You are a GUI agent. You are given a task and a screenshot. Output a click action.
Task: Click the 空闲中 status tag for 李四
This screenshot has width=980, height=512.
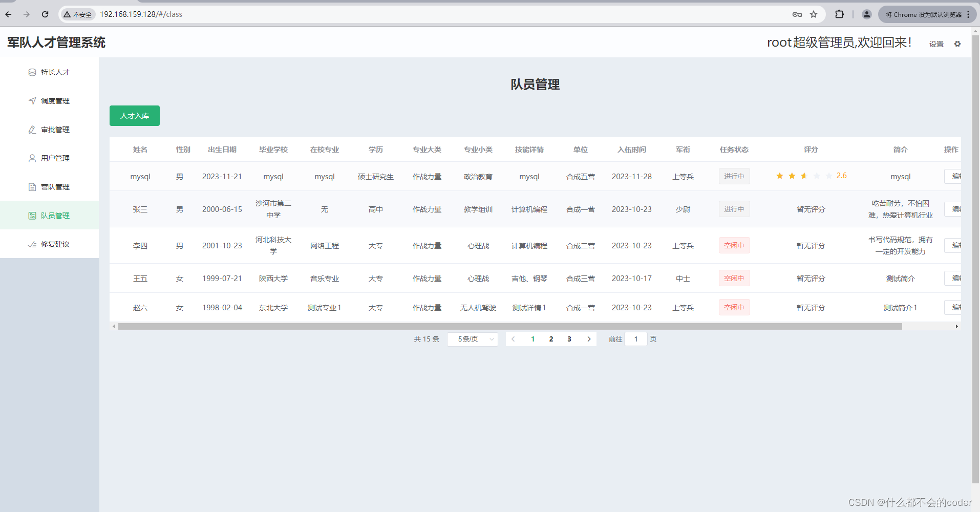pyautogui.click(x=734, y=245)
